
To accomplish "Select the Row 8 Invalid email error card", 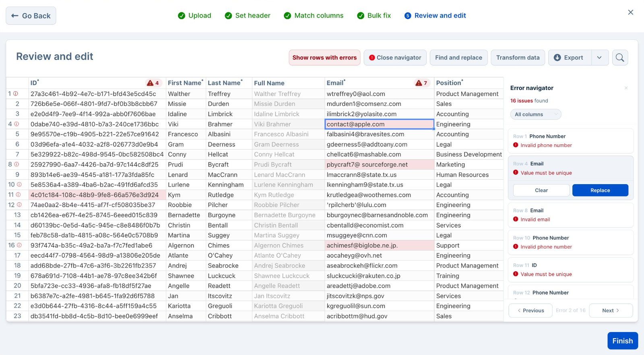I will tap(571, 215).
